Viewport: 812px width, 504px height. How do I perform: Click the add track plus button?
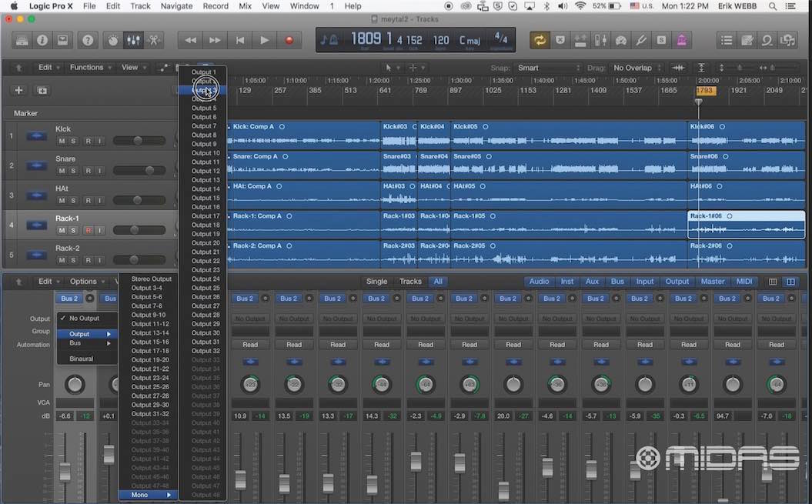pyautogui.click(x=19, y=90)
